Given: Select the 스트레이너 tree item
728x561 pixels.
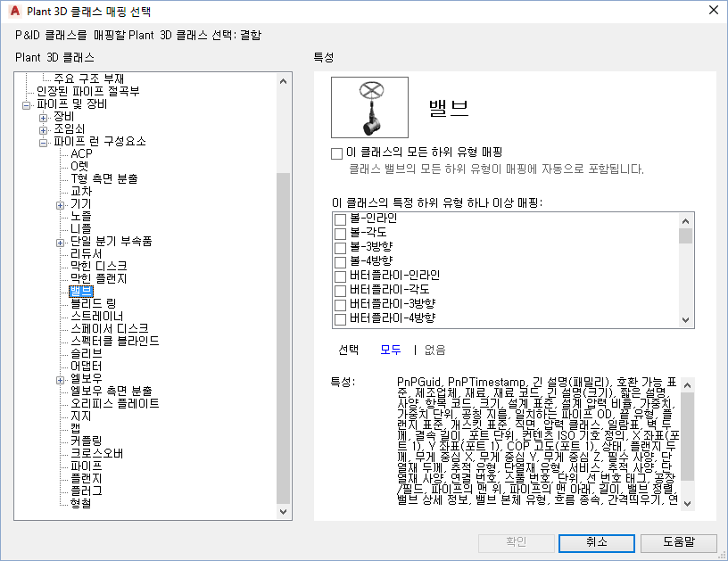Looking at the screenshot, I should click(x=96, y=316).
